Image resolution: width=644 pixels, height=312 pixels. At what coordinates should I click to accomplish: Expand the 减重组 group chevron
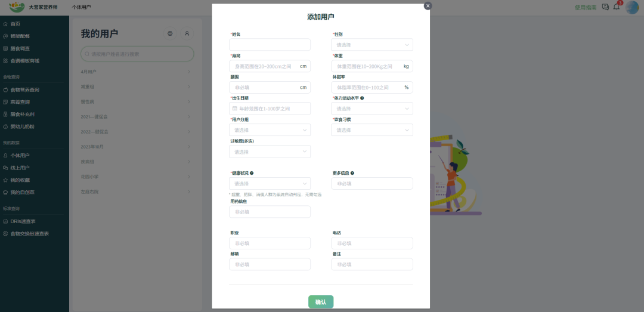(x=189, y=87)
